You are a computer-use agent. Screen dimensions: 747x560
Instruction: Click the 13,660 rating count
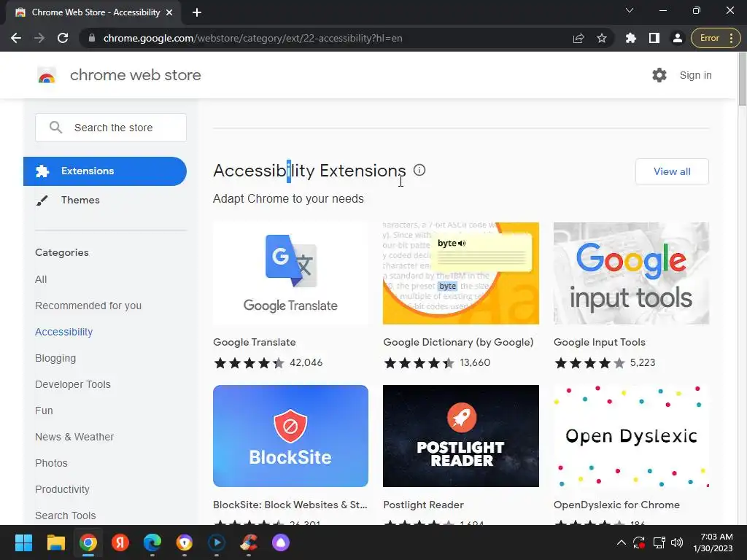click(x=475, y=363)
